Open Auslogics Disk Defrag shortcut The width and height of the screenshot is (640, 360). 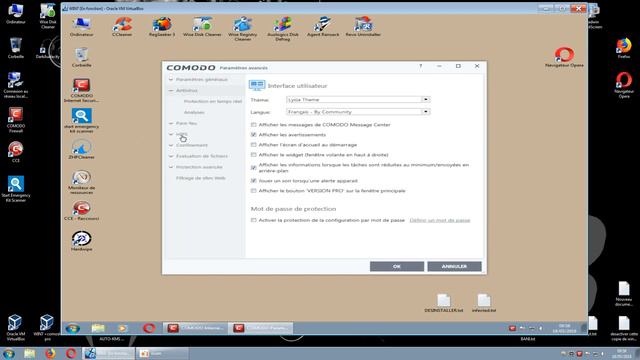coord(282,29)
